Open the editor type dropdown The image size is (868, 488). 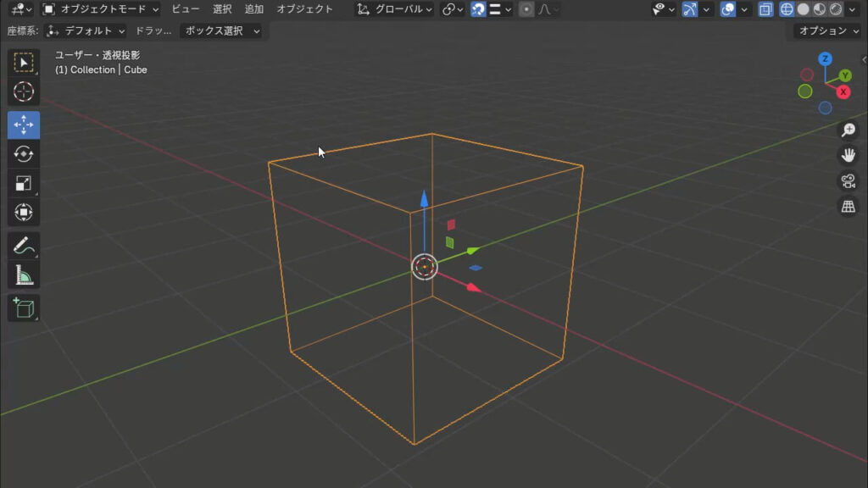pyautogui.click(x=21, y=8)
